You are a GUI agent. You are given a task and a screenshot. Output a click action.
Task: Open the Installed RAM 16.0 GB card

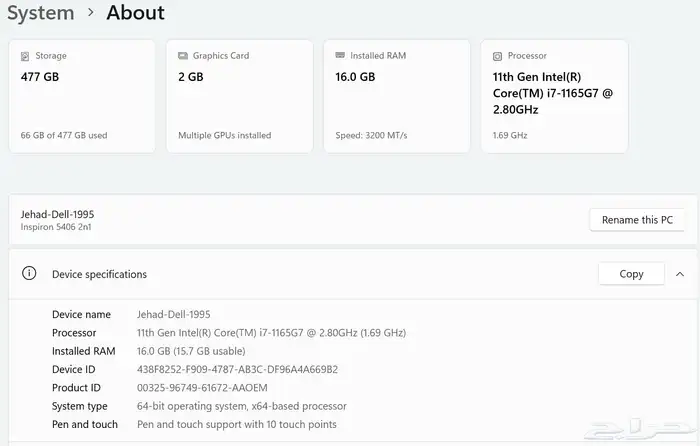[x=396, y=96]
